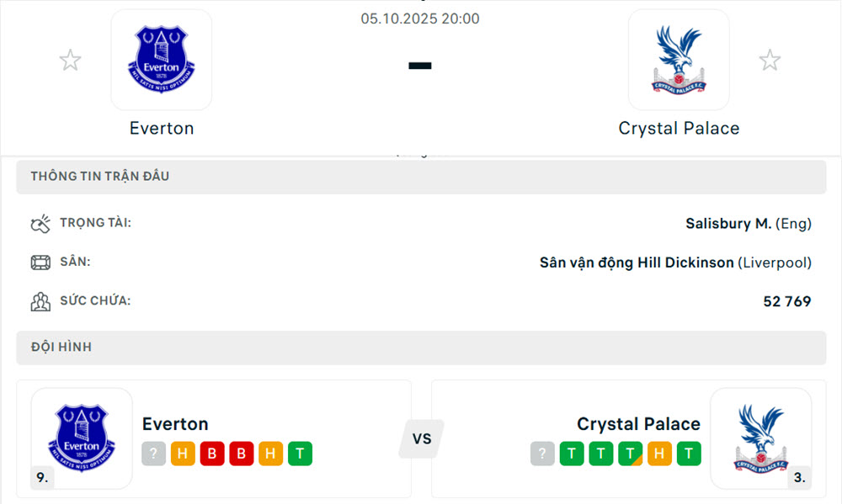Image resolution: width=842 pixels, height=504 pixels.
Task: Toggle favorite star next to Crystal Palace logo
Action: pyautogui.click(x=770, y=61)
